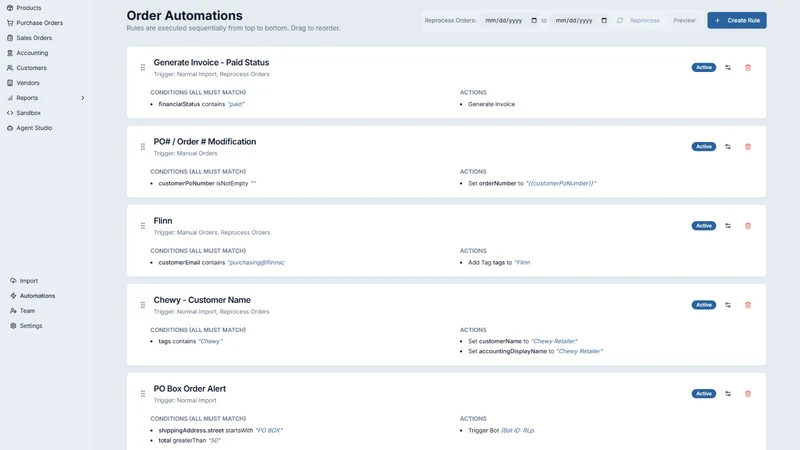Click the Sales Orders icon
The image size is (800, 450).
[10, 38]
